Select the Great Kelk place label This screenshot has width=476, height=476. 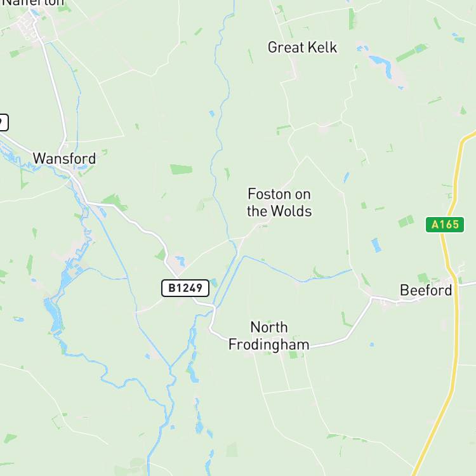tap(302, 48)
